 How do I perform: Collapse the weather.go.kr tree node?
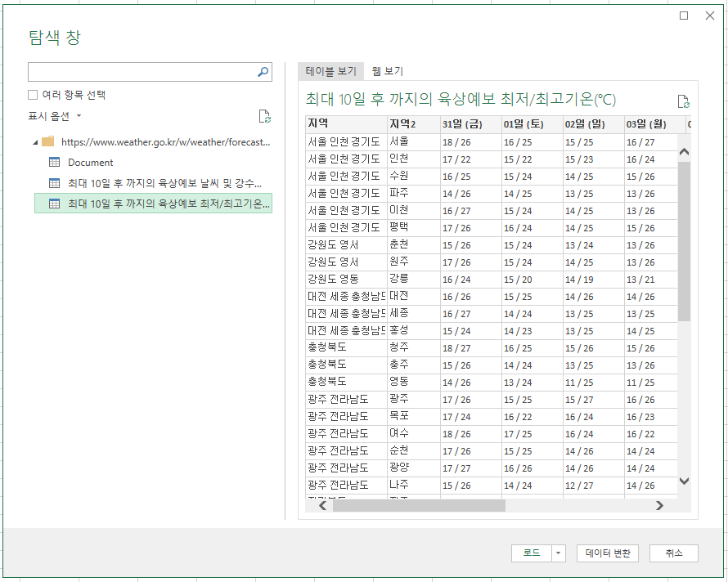pos(34,141)
